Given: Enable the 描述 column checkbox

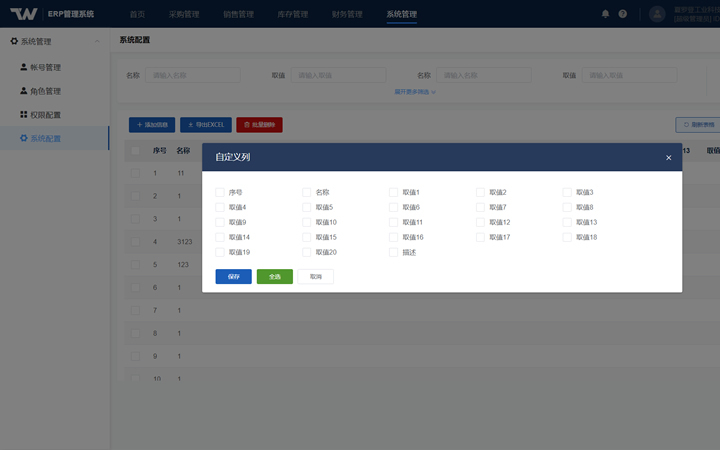Looking at the screenshot, I should [394, 252].
